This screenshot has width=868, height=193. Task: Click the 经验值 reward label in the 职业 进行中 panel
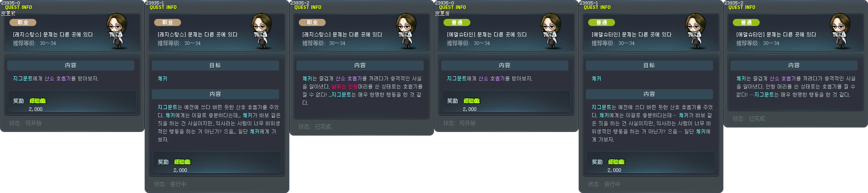[x=182, y=162]
